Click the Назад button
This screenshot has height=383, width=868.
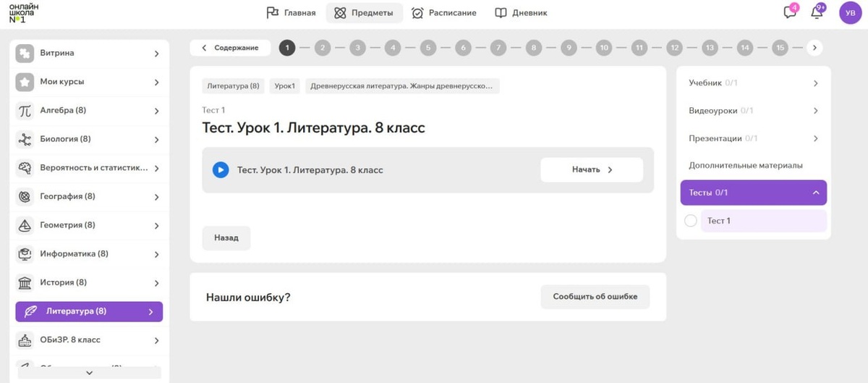click(226, 238)
